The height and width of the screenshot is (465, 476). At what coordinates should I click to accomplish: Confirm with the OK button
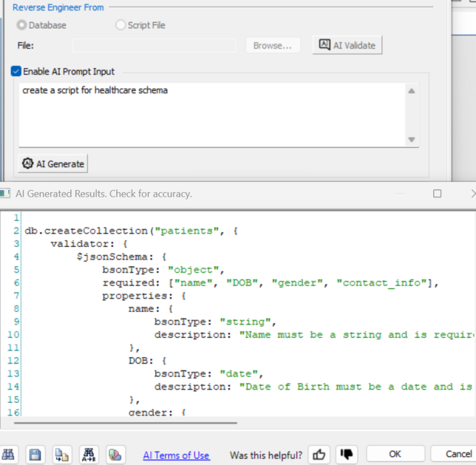pyautogui.click(x=395, y=454)
